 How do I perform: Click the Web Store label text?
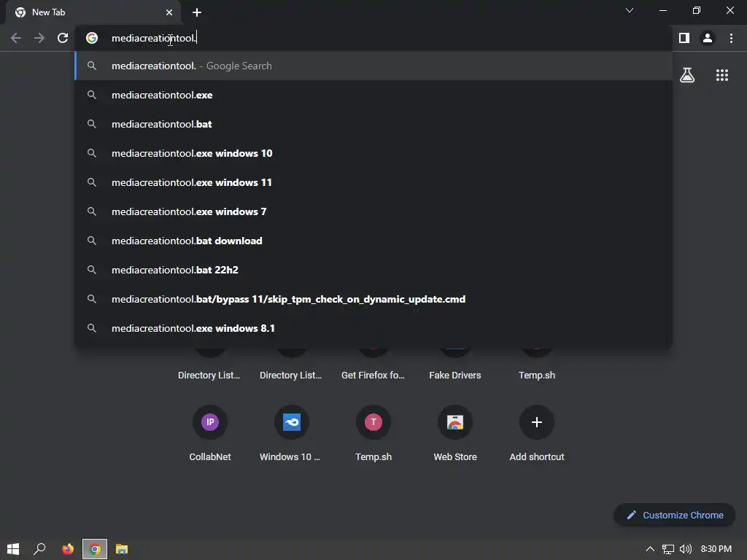[x=455, y=456]
